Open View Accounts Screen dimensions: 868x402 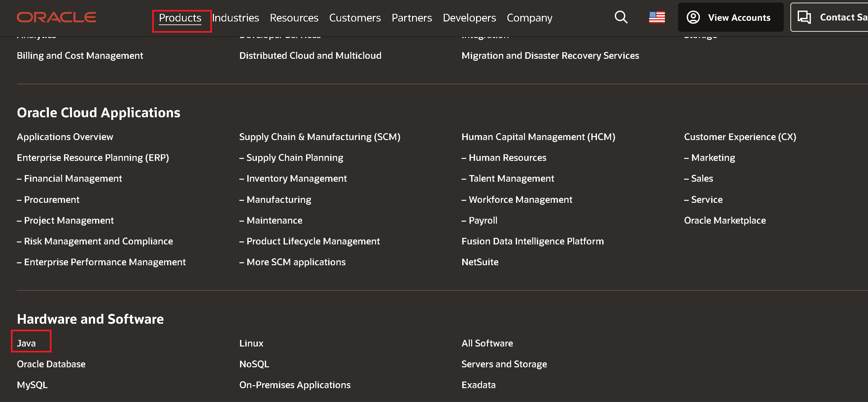coord(730,17)
